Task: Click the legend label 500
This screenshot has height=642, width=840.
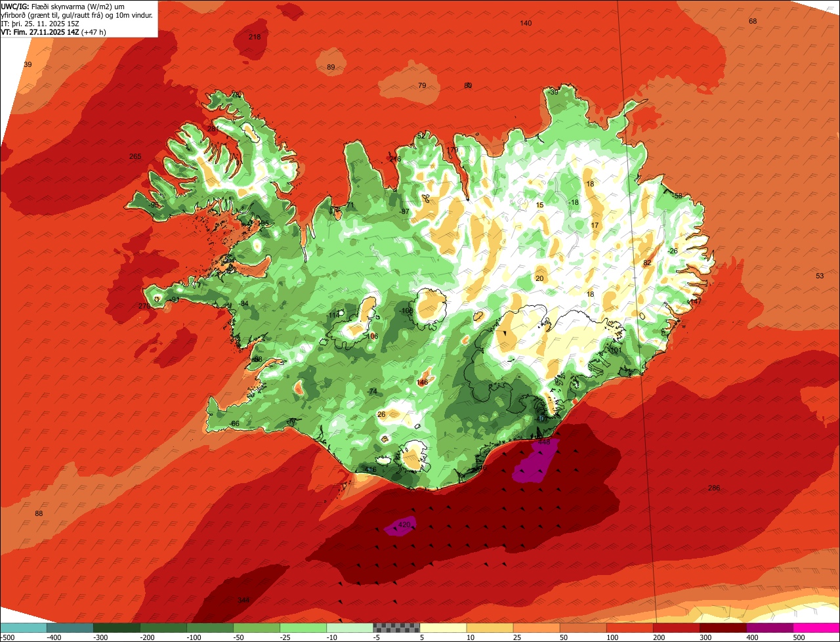Action: (799, 637)
